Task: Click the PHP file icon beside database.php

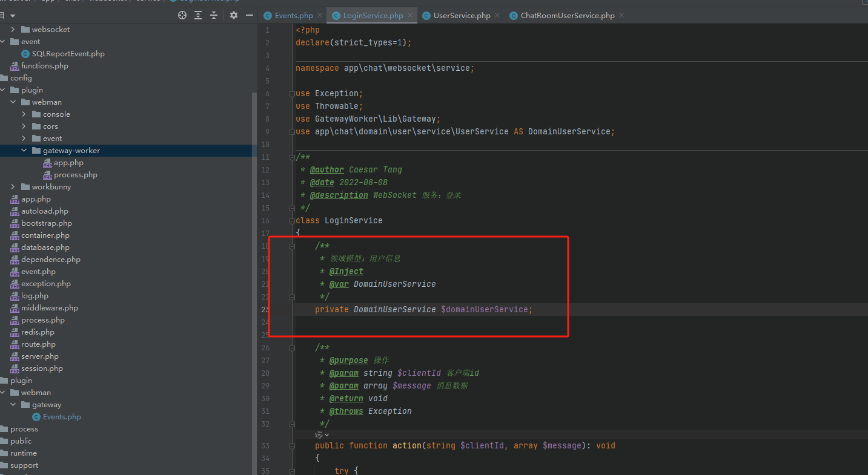Action: (x=15, y=247)
